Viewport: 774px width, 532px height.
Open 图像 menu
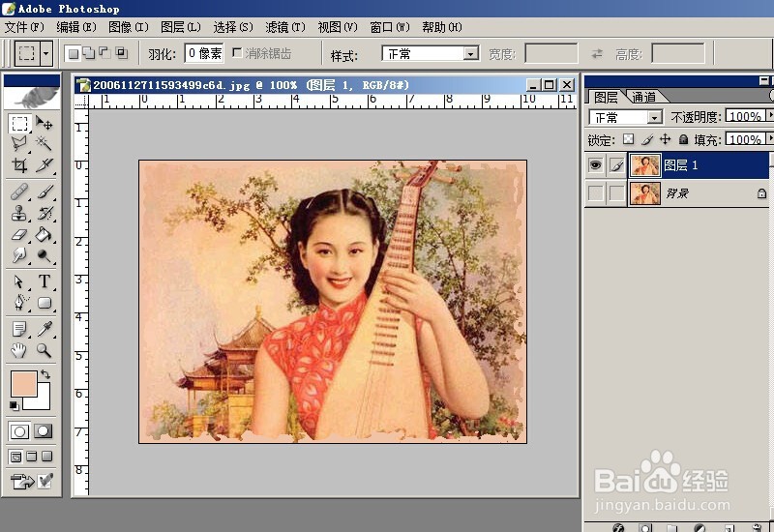pos(129,27)
